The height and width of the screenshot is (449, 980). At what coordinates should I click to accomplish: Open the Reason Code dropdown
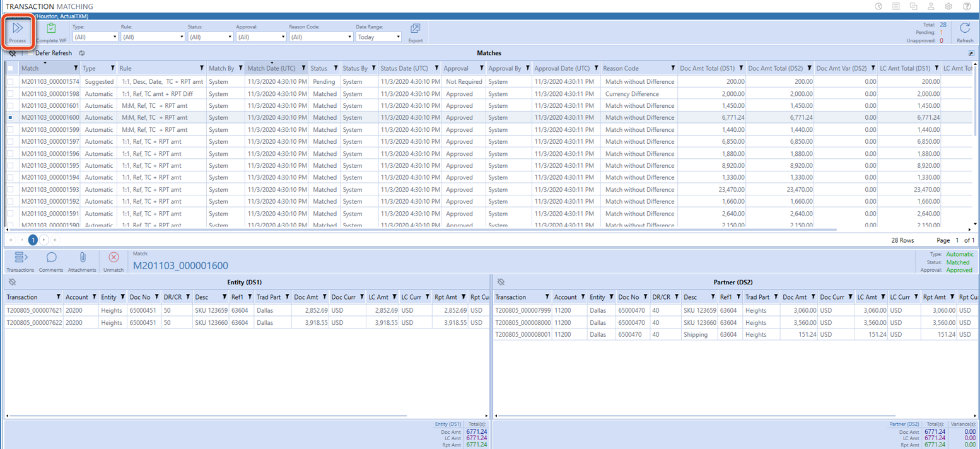pos(320,37)
